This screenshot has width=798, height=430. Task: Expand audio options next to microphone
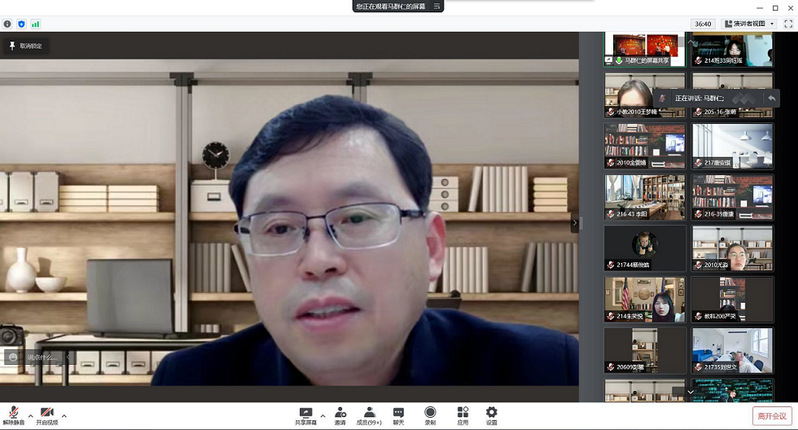click(x=30, y=414)
